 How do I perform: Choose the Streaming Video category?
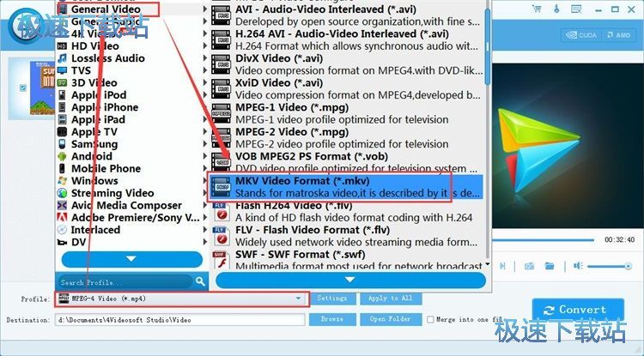[112, 193]
